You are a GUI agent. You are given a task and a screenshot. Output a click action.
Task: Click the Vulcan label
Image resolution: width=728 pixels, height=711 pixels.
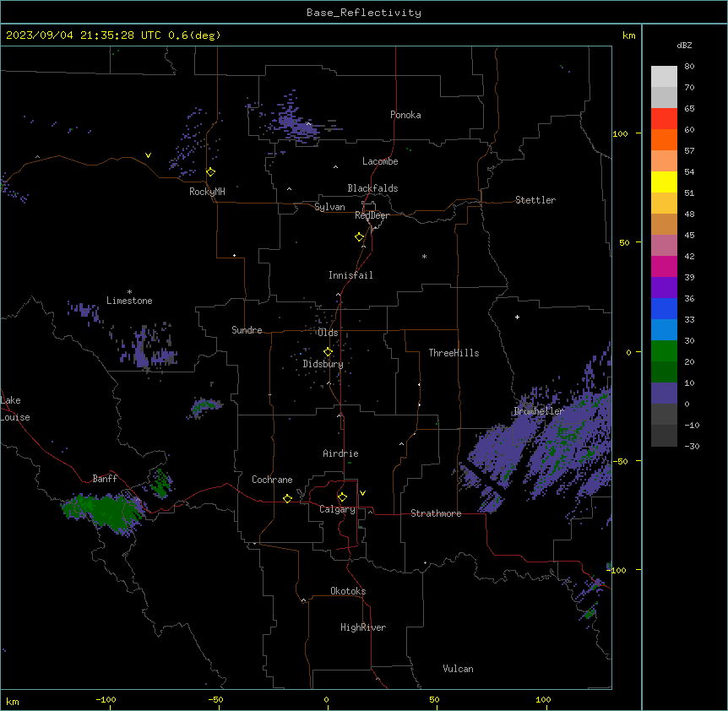[x=458, y=669]
